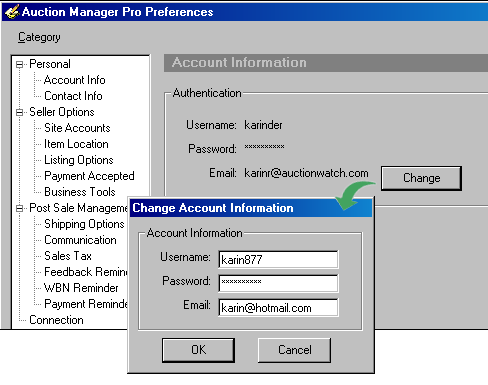Click the Auction Manager Pro title bar icon
The height and width of the screenshot is (385, 488).
click(x=11, y=12)
